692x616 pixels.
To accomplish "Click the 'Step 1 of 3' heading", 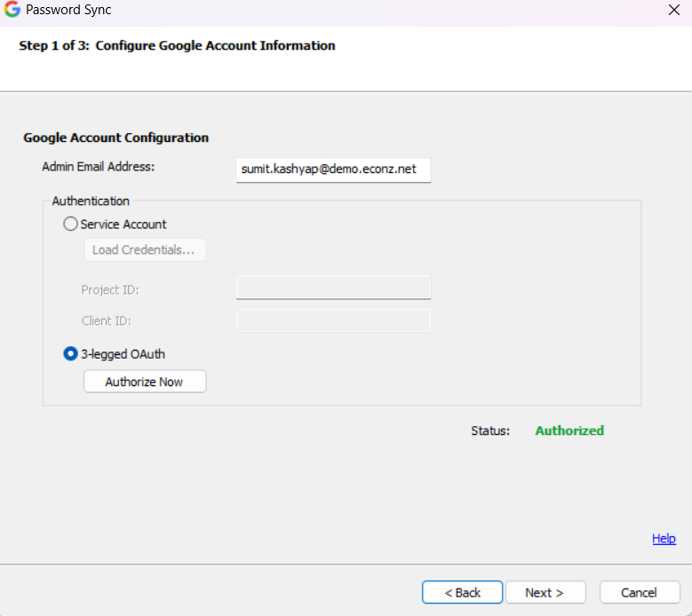I will pyautogui.click(x=177, y=45).
